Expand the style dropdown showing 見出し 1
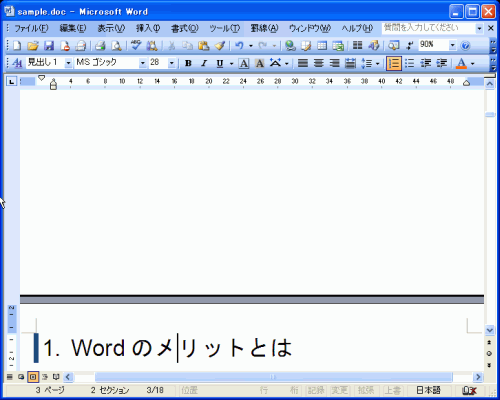The height and width of the screenshot is (400, 500). click(x=68, y=63)
